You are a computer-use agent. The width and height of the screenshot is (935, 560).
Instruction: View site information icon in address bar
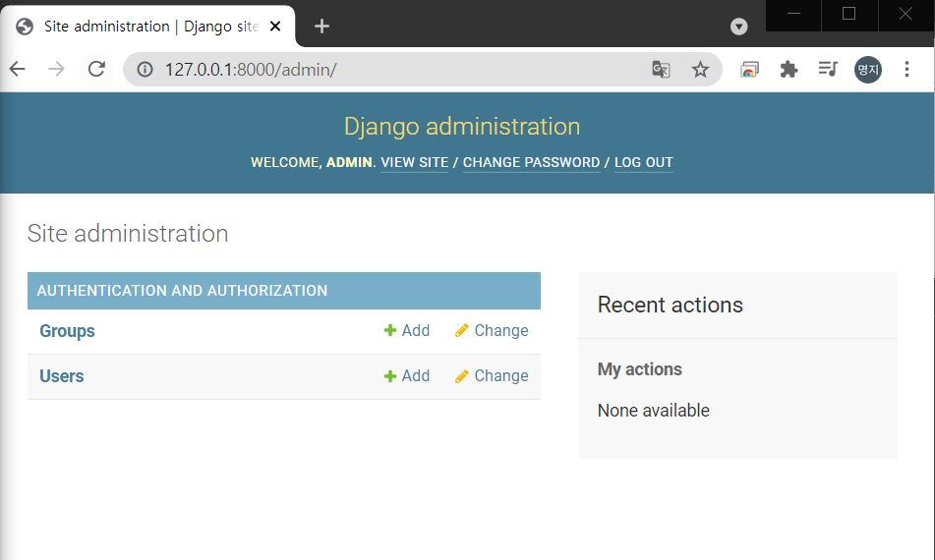click(145, 70)
